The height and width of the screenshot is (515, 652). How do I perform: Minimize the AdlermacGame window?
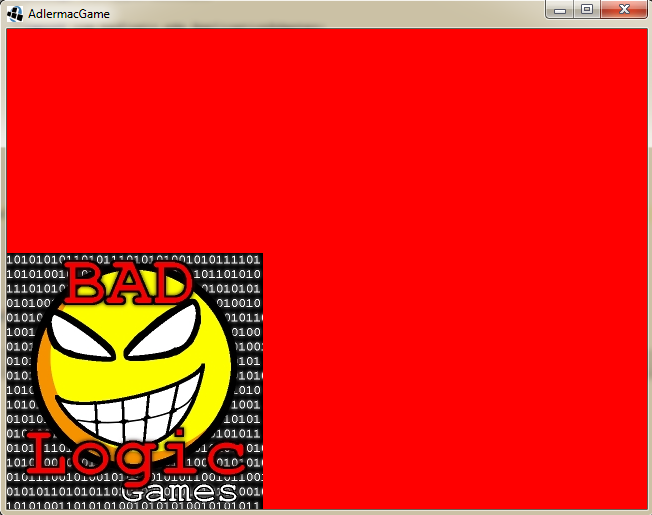(560, 9)
